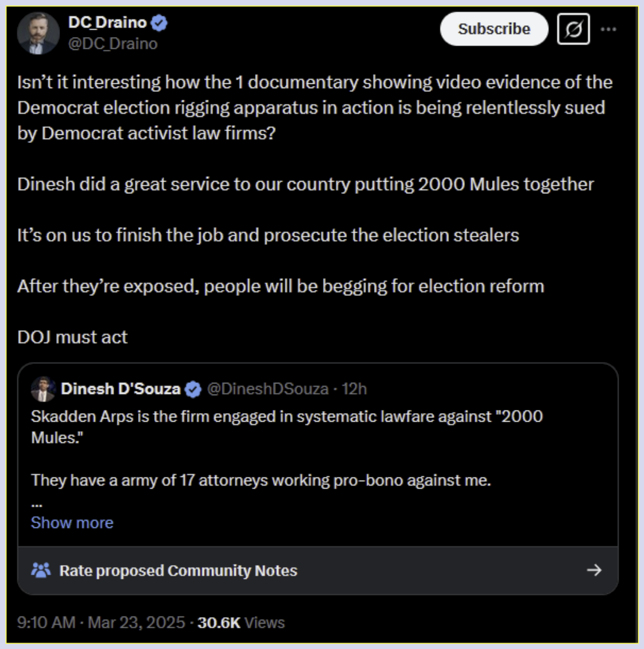This screenshot has width=644, height=649.
Task: Click the 30.6K Views count
Action: click(241, 623)
